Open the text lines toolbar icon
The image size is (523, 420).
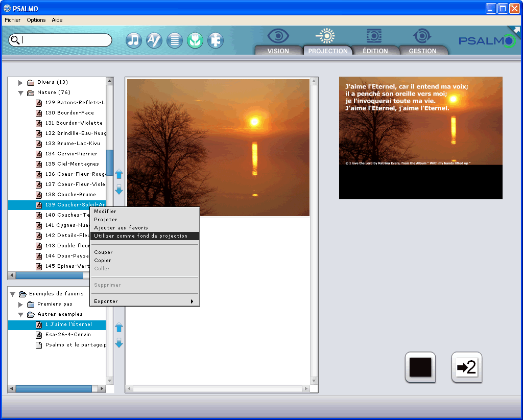175,41
